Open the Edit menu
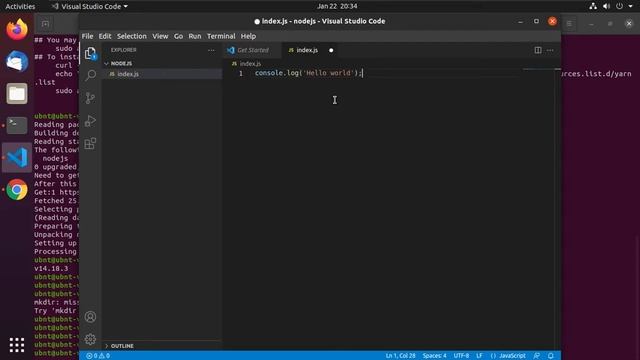Image resolution: width=640 pixels, height=360 pixels. (x=105, y=36)
